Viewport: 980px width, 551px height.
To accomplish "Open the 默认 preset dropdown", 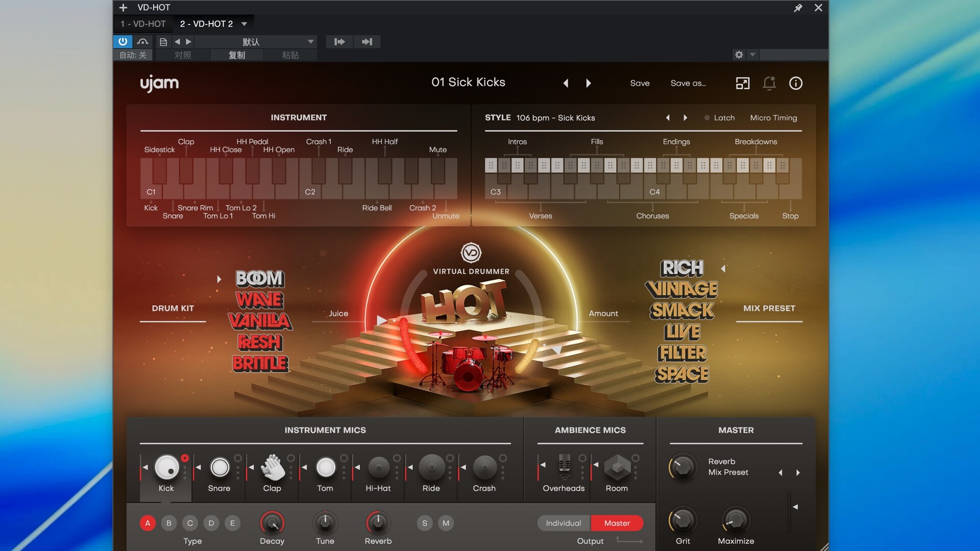I will (x=256, y=42).
